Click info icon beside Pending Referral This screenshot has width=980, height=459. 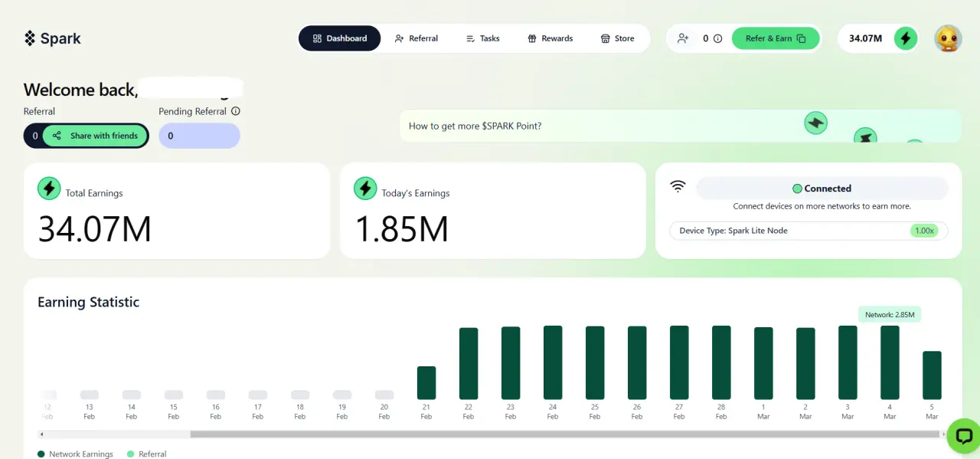coord(236,111)
